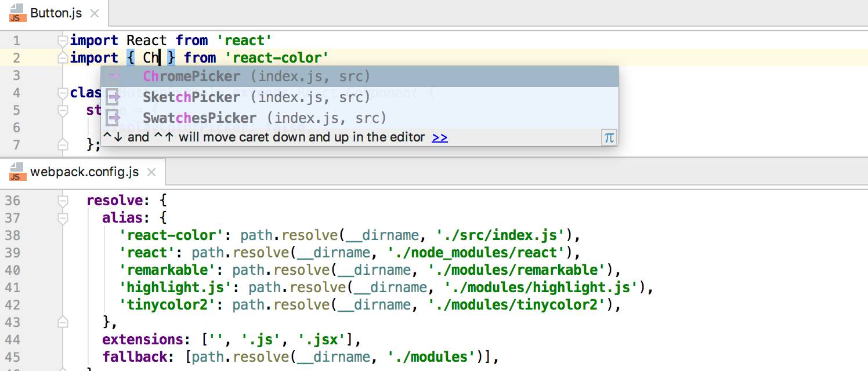Click the JS file icon on the webpack.config.js tab
This screenshot has width=868, height=371.
point(16,172)
